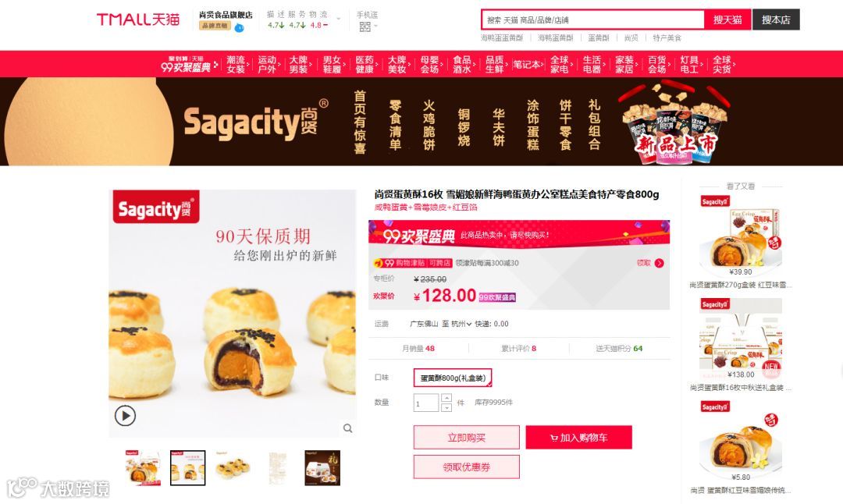Click the 加入购物车 button
Screen dimensions: 843x504
tap(579, 438)
